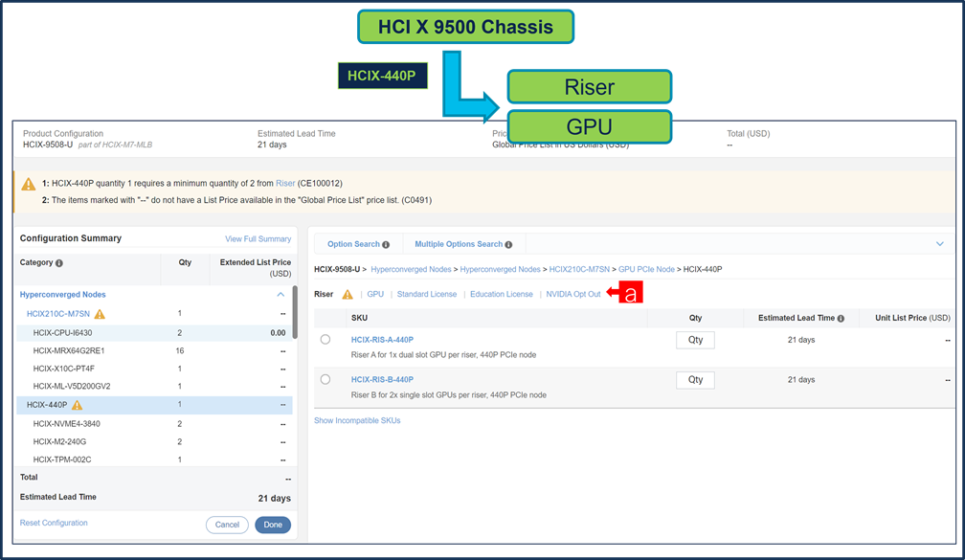
Task: Click Show Incompatible SKUs link
Action: (357, 421)
